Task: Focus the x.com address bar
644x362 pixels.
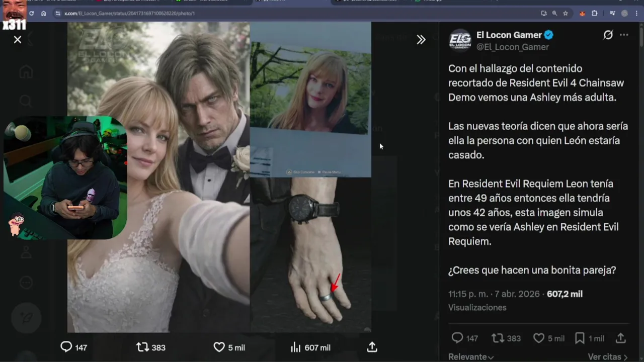Action: 297,14
